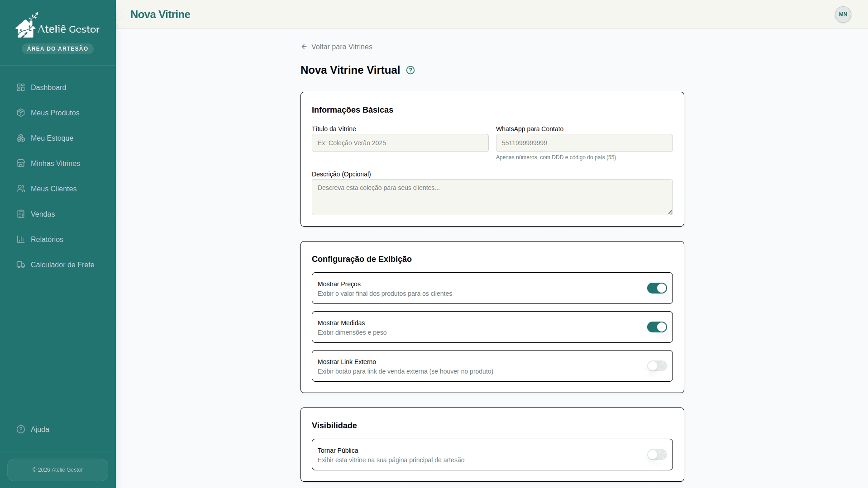This screenshot has height=488, width=868.
Task: Click the Meus Clientes people icon
Action: pos(21,189)
